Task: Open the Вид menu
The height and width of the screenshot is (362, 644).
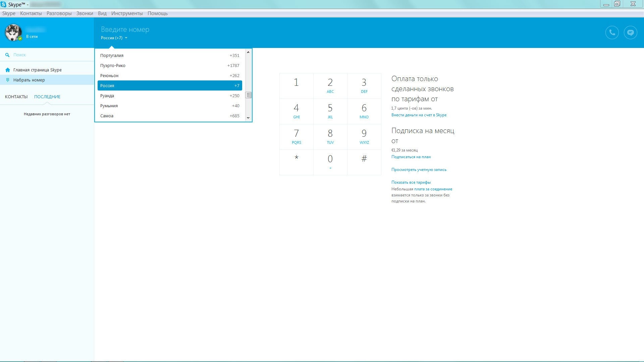Action: [102, 13]
